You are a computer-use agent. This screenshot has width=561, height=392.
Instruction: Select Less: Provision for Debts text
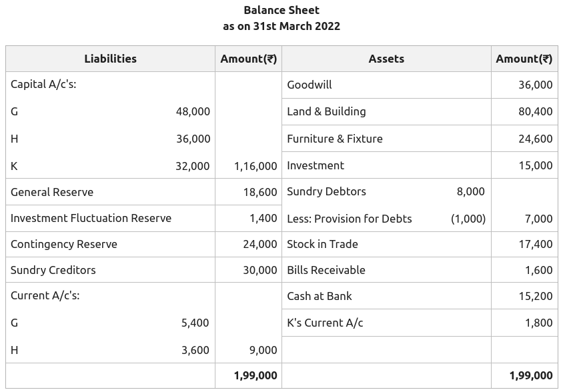tap(349, 219)
